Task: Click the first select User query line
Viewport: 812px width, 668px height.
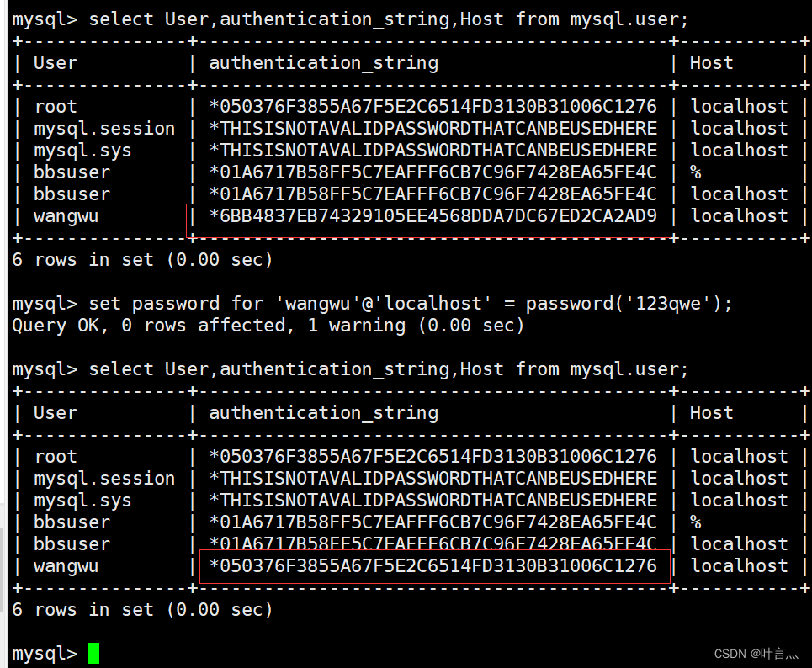Action: tap(350, 19)
